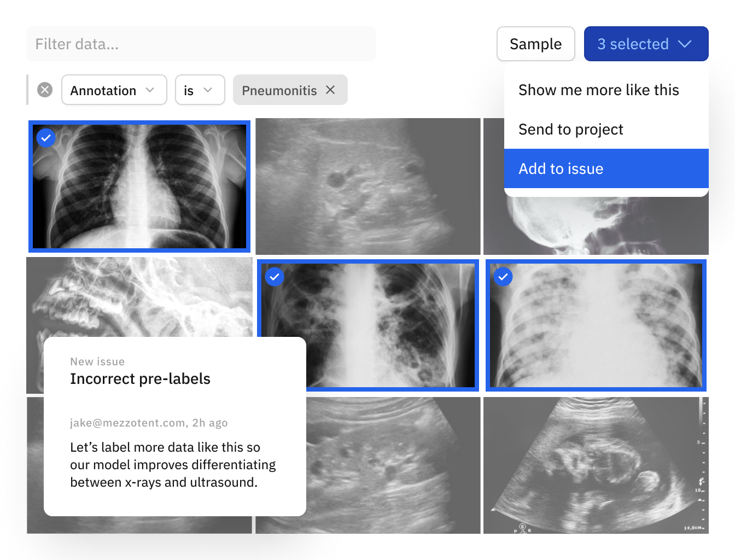735x560 pixels.
Task: Click the Filter data search field
Action: tap(201, 44)
